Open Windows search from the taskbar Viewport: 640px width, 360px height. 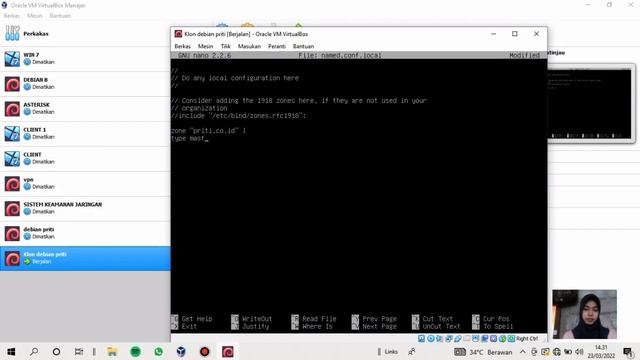(x=34, y=351)
